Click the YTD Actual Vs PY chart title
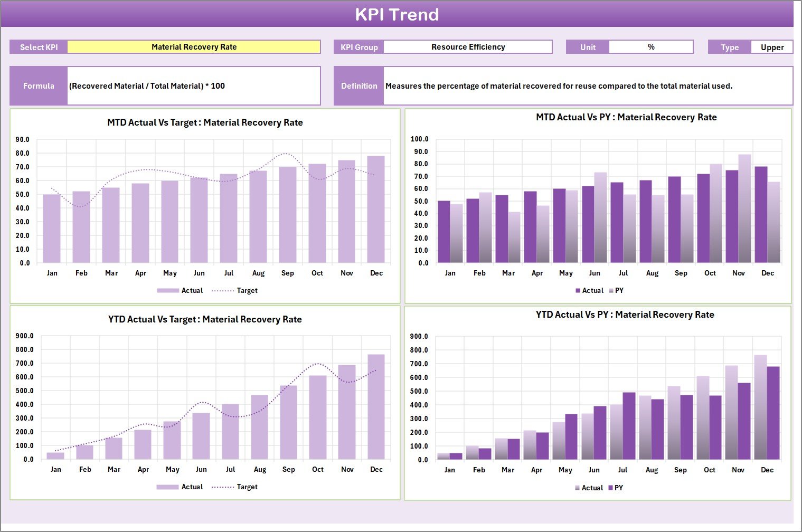Image resolution: width=802 pixels, height=532 pixels. point(625,315)
